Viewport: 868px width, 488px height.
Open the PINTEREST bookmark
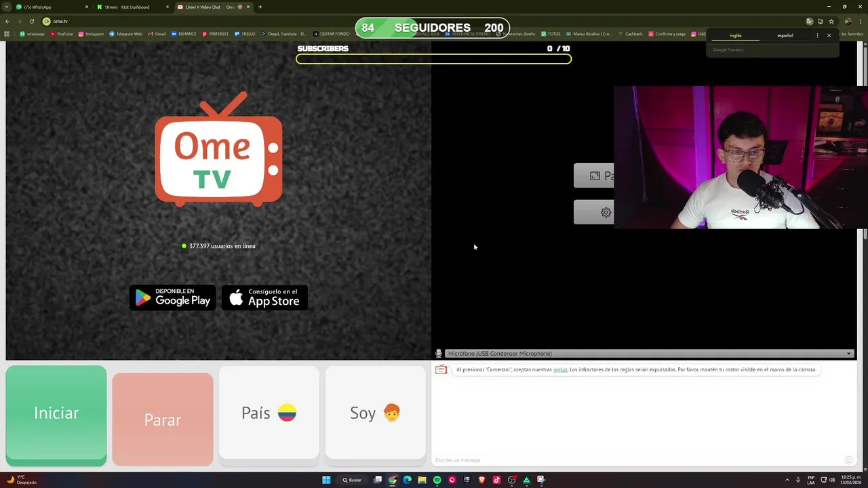click(216, 34)
